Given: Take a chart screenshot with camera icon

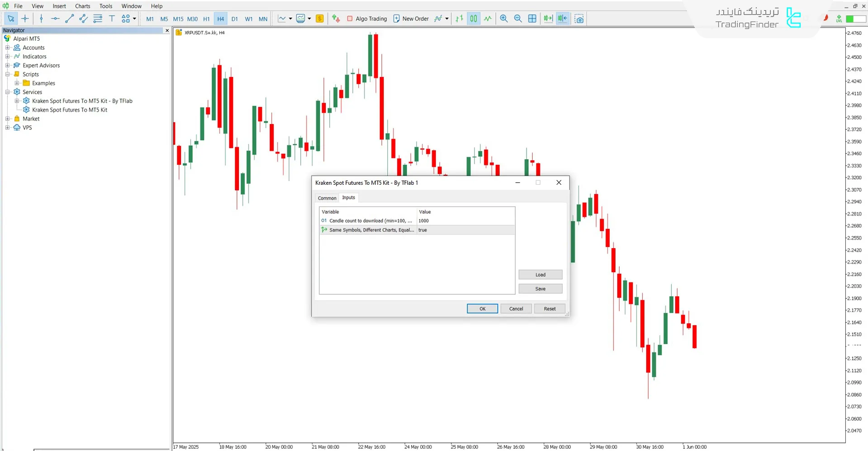Looking at the screenshot, I should click(x=579, y=19).
